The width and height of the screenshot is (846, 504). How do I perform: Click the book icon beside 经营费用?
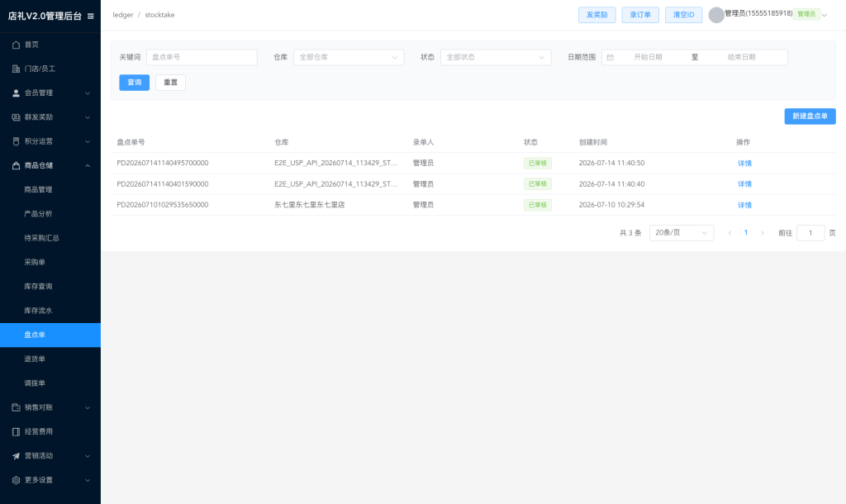click(x=17, y=431)
